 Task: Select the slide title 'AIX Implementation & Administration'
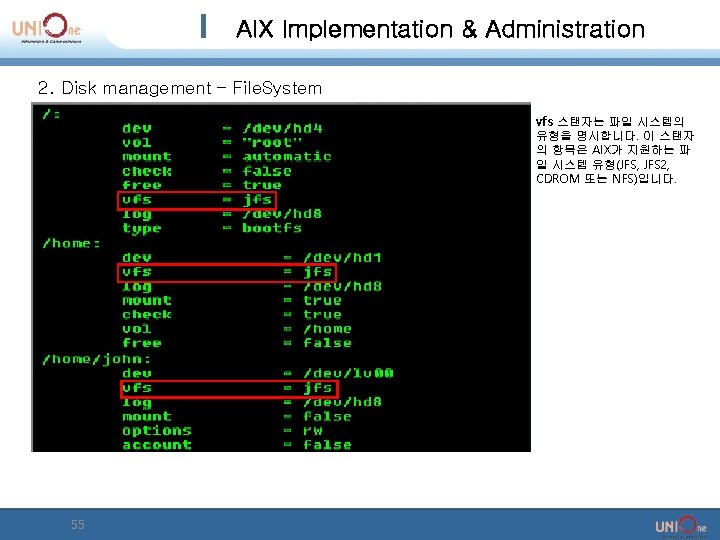click(440, 29)
